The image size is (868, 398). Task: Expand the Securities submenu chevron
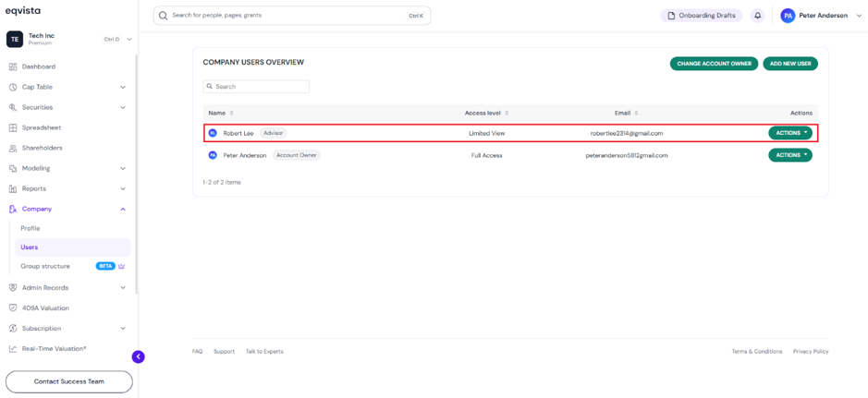pyautogui.click(x=123, y=107)
